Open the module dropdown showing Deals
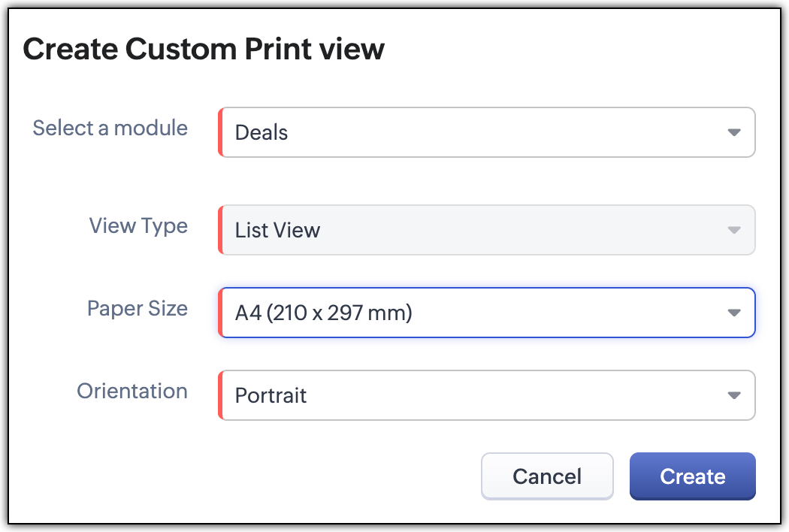 click(481, 133)
